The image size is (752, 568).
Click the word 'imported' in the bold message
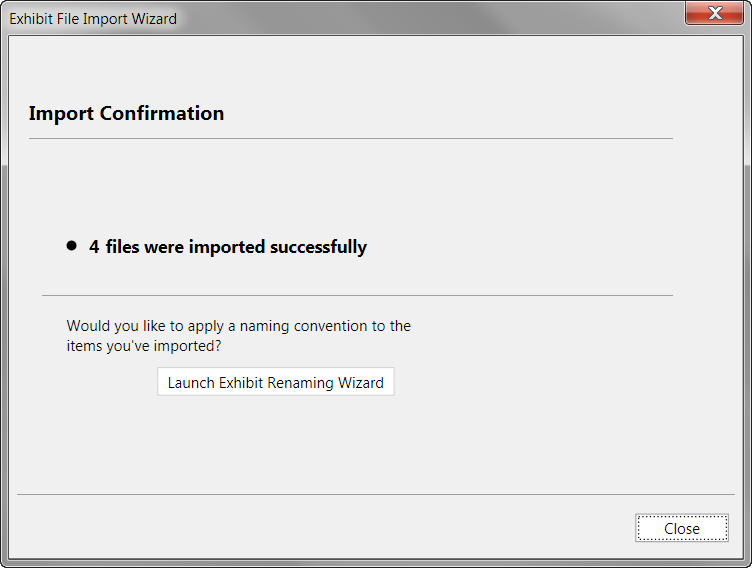(227, 247)
